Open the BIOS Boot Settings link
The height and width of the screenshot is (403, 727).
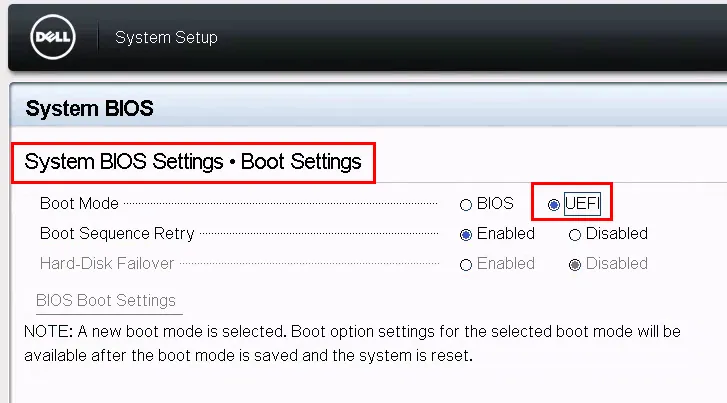click(x=106, y=300)
